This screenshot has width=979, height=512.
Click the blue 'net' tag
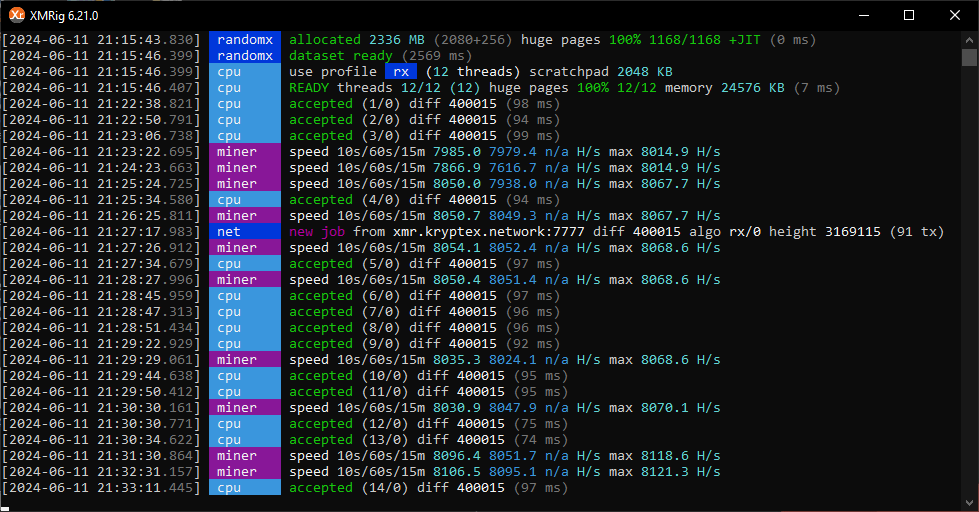245,232
